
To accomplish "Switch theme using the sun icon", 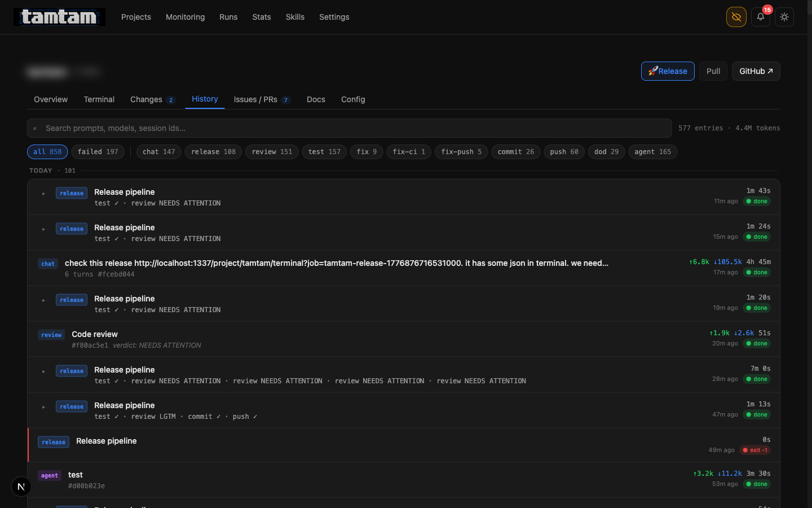I will pyautogui.click(x=784, y=17).
